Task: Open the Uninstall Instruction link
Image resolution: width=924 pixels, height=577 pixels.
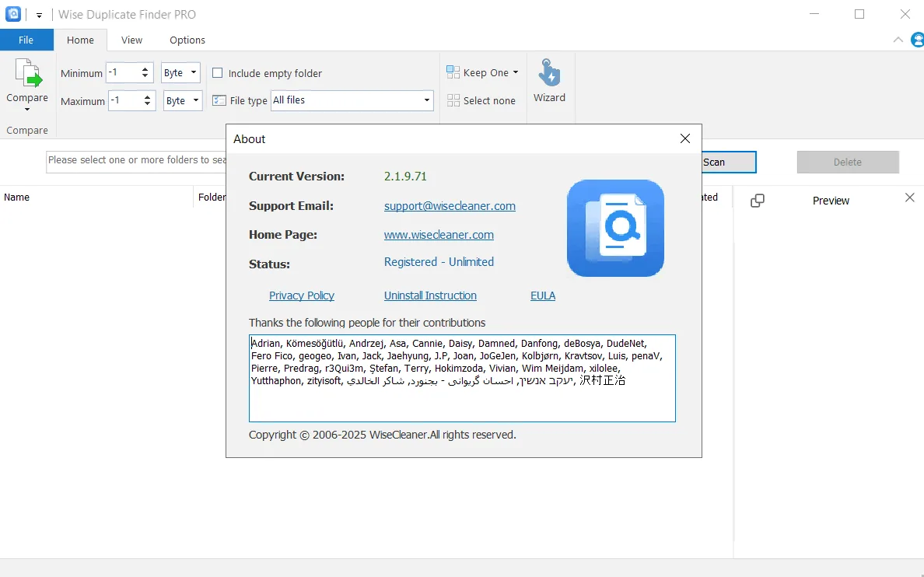Action: click(430, 295)
